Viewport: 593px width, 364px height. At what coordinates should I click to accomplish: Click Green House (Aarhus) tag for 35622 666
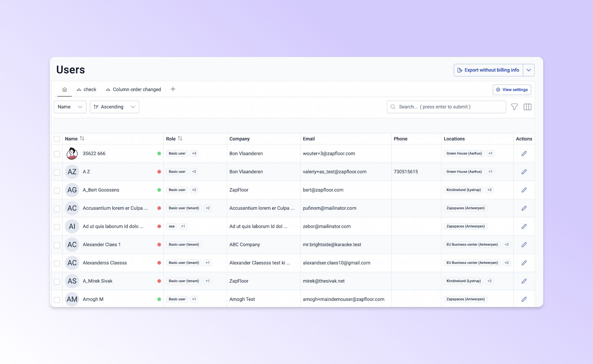[x=464, y=154]
